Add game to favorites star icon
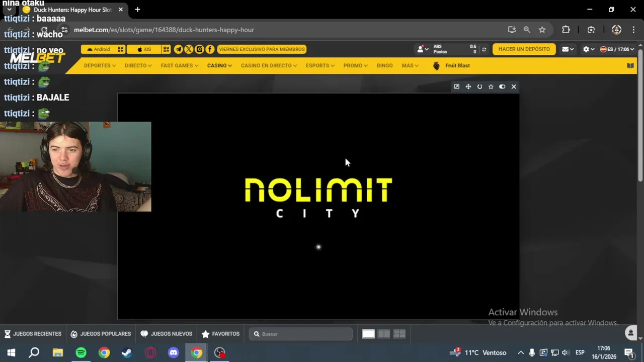644x362 pixels. pos(491,86)
